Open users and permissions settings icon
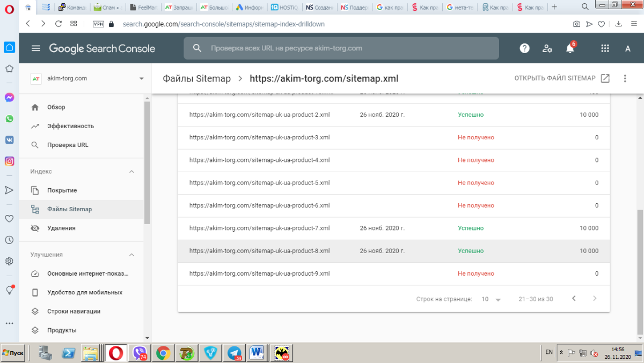The height and width of the screenshot is (363, 644). [547, 48]
